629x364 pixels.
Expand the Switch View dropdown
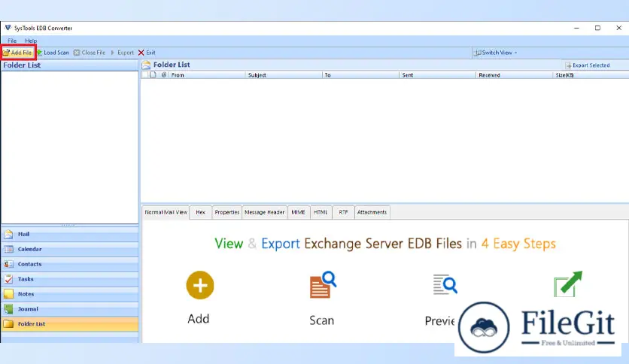pos(495,53)
